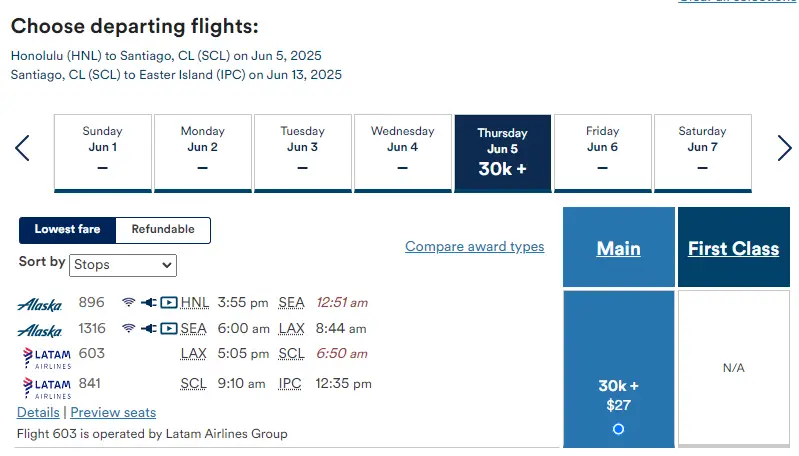Click the power outlet icon for flight 896

149,302
